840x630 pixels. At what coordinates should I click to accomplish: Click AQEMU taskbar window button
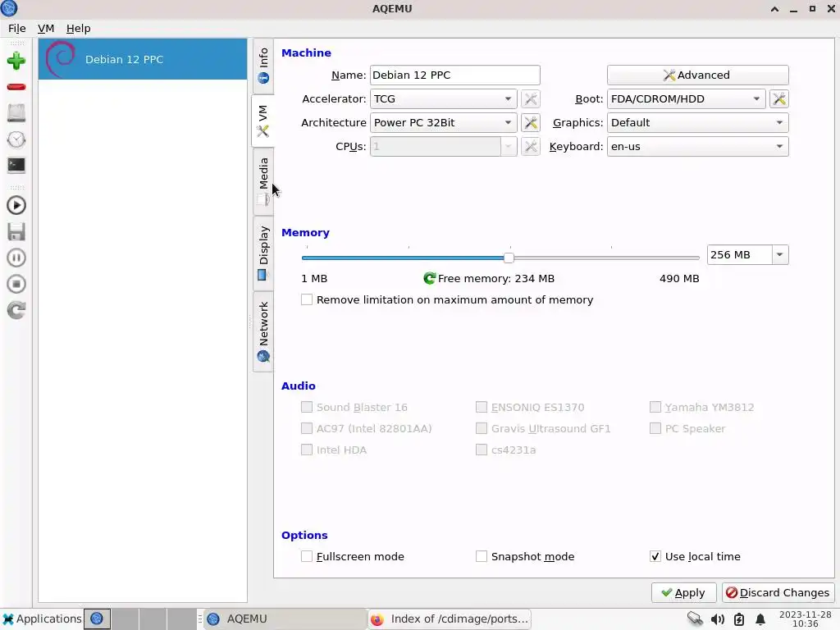point(285,619)
